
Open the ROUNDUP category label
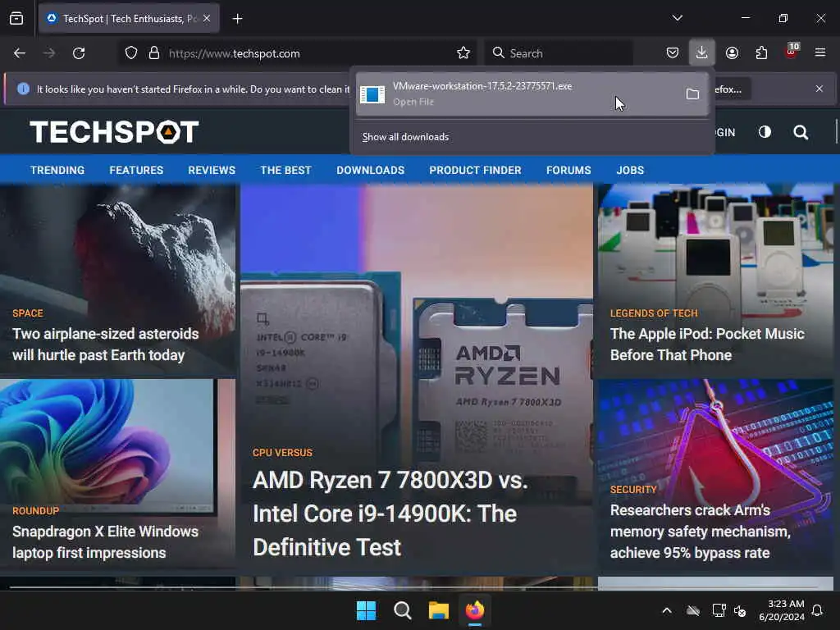click(x=36, y=511)
